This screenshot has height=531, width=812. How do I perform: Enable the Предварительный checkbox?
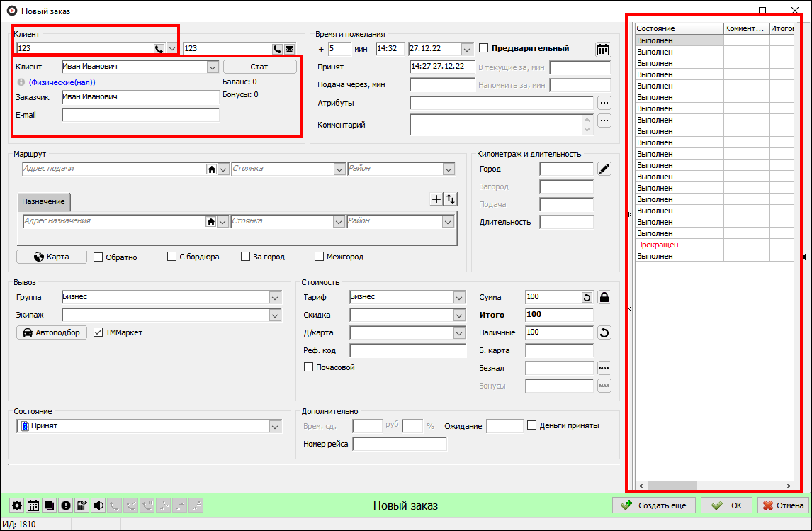[484, 49]
